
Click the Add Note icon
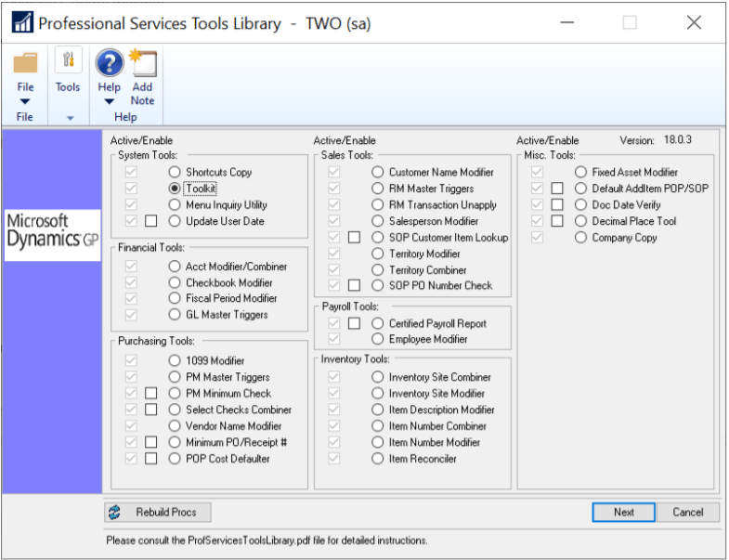(142, 63)
